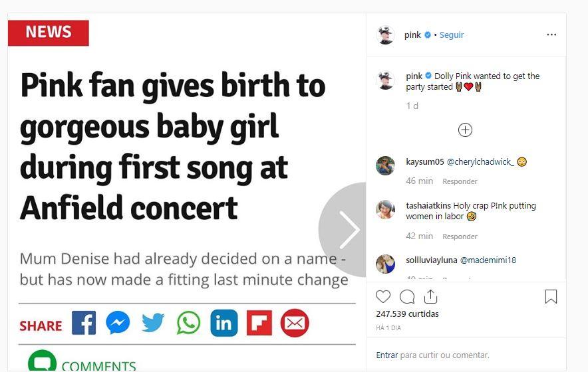Save the post with the bookmark icon

tap(551, 297)
